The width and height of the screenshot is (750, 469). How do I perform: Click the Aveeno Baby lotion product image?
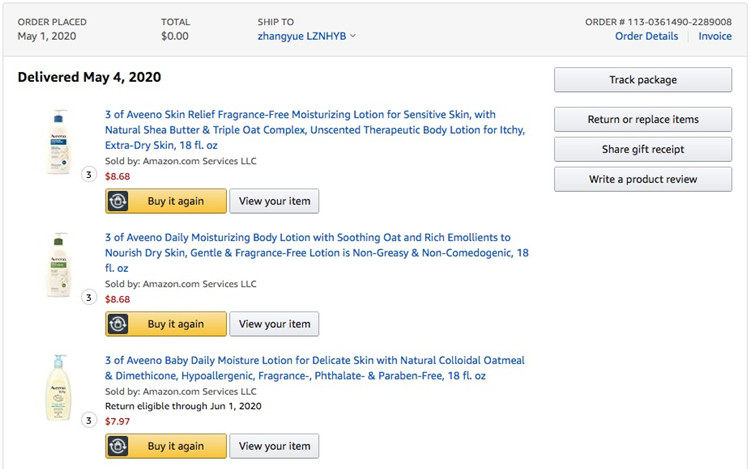[58, 388]
